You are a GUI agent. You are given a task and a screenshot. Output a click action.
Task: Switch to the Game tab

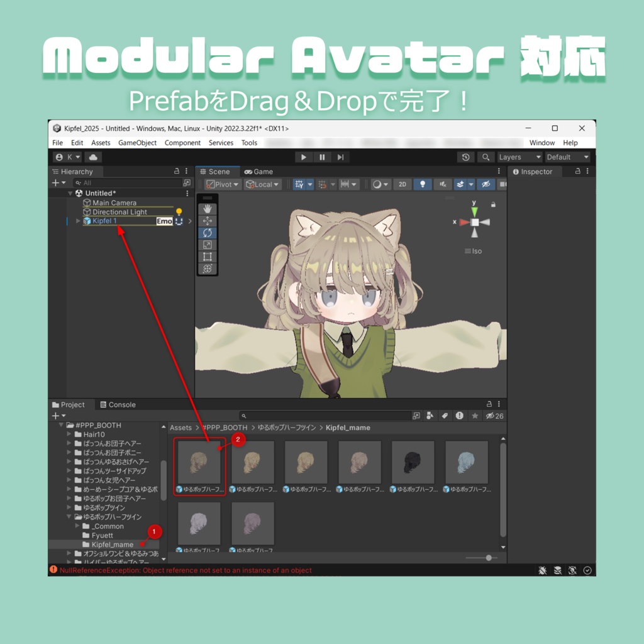coord(258,172)
